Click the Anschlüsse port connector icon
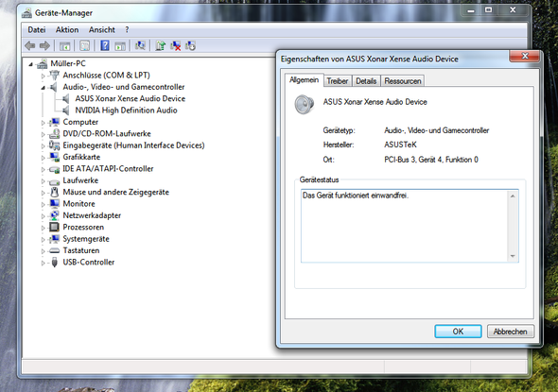This screenshot has width=558, height=392. point(54,75)
